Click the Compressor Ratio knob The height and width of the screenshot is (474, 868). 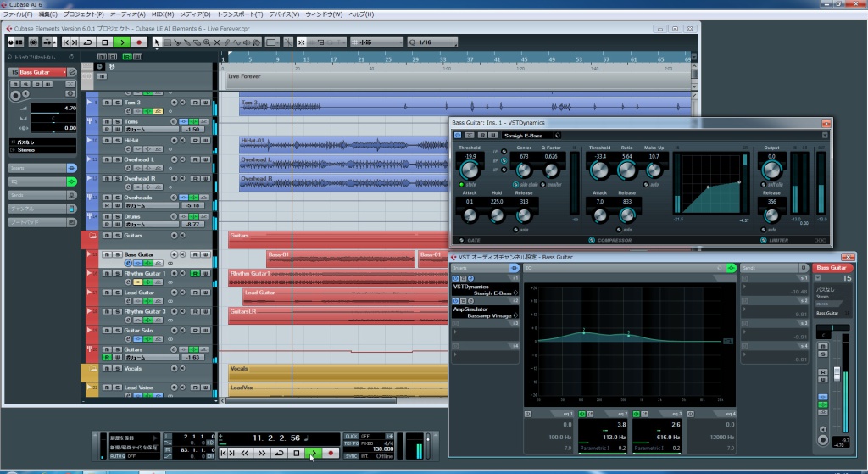(x=626, y=170)
